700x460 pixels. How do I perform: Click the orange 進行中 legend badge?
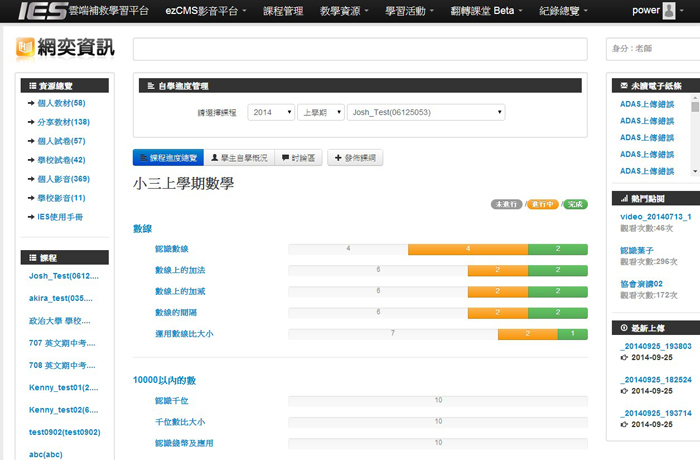tap(542, 204)
